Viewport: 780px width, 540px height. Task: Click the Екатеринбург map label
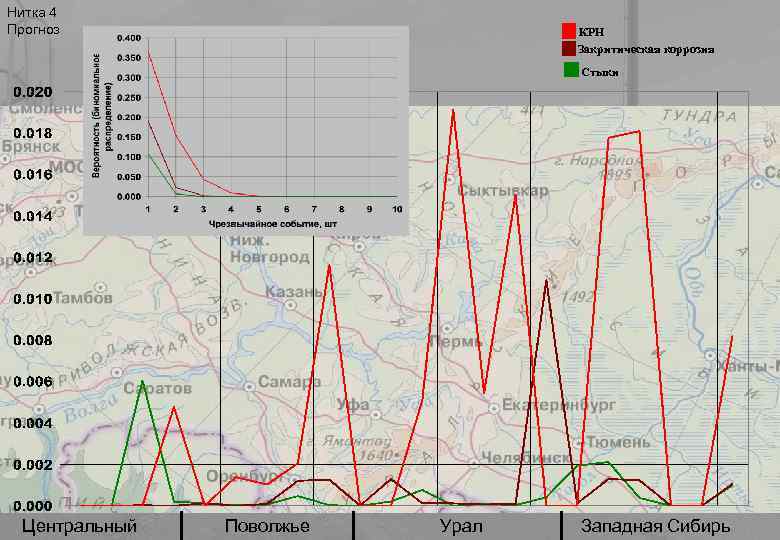(559, 405)
